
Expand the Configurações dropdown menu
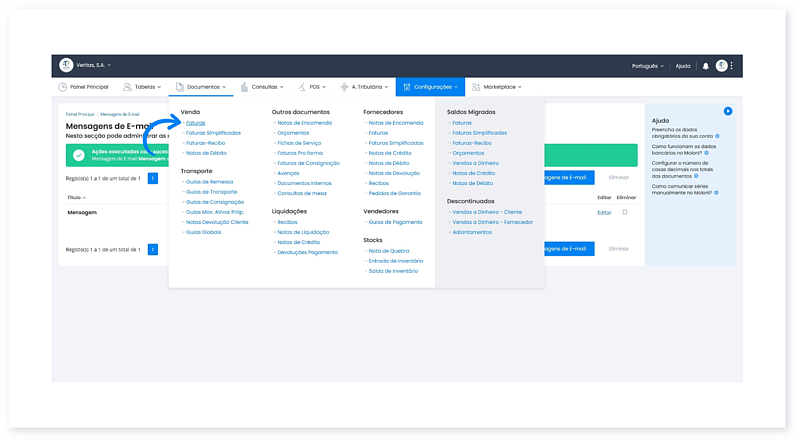pos(430,88)
